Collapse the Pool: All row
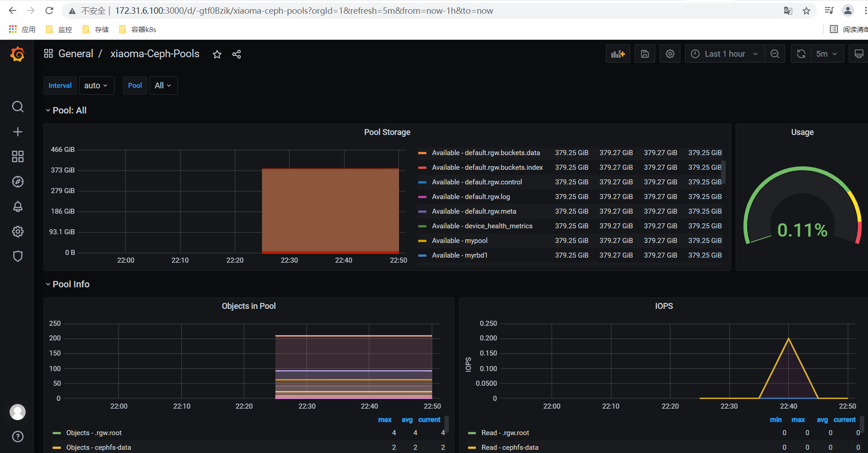This screenshot has width=868, height=453. pyautogui.click(x=66, y=110)
